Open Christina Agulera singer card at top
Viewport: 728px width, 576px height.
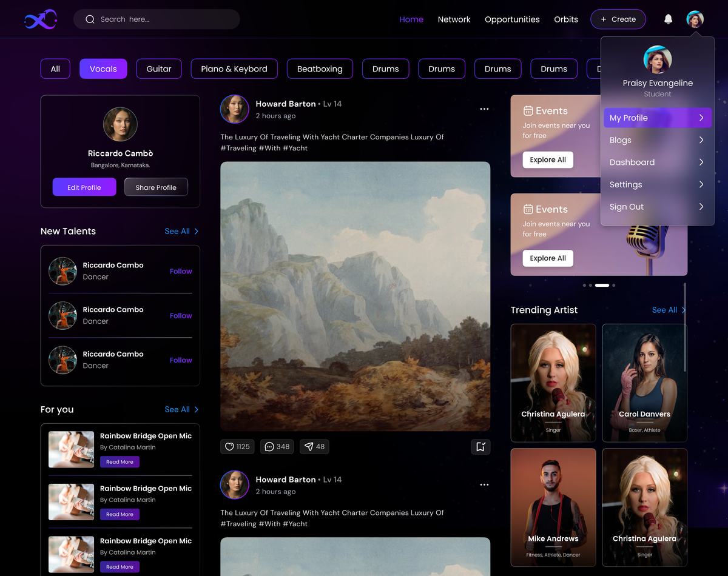coord(553,383)
